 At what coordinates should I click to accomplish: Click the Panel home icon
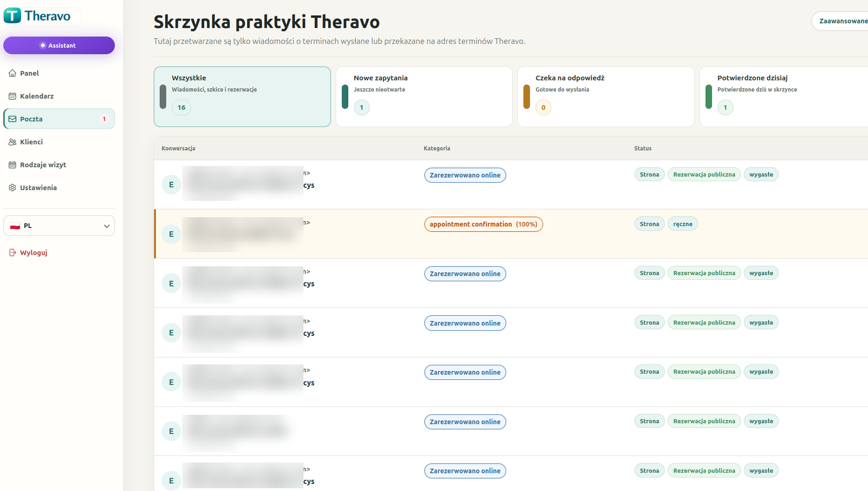point(13,73)
